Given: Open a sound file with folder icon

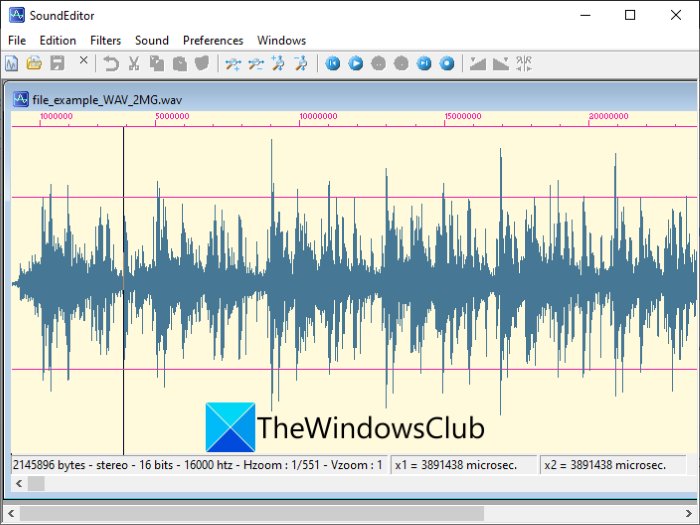Looking at the screenshot, I should pos(34,63).
